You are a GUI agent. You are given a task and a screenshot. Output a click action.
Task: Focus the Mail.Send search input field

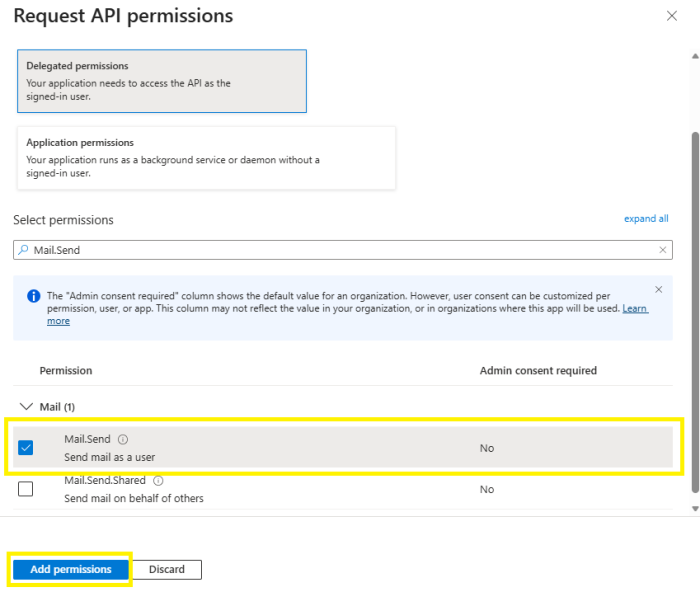(x=340, y=250)
